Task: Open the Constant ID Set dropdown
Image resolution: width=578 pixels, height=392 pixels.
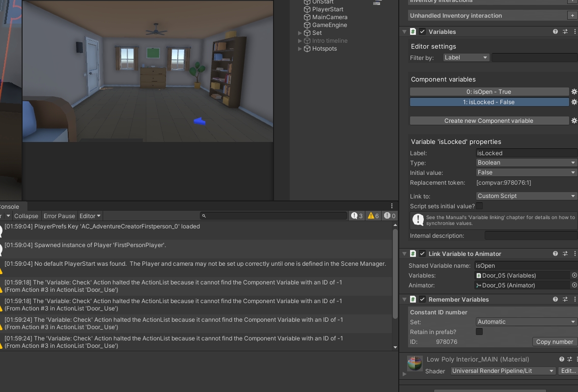Action: (x=526, y=322)
